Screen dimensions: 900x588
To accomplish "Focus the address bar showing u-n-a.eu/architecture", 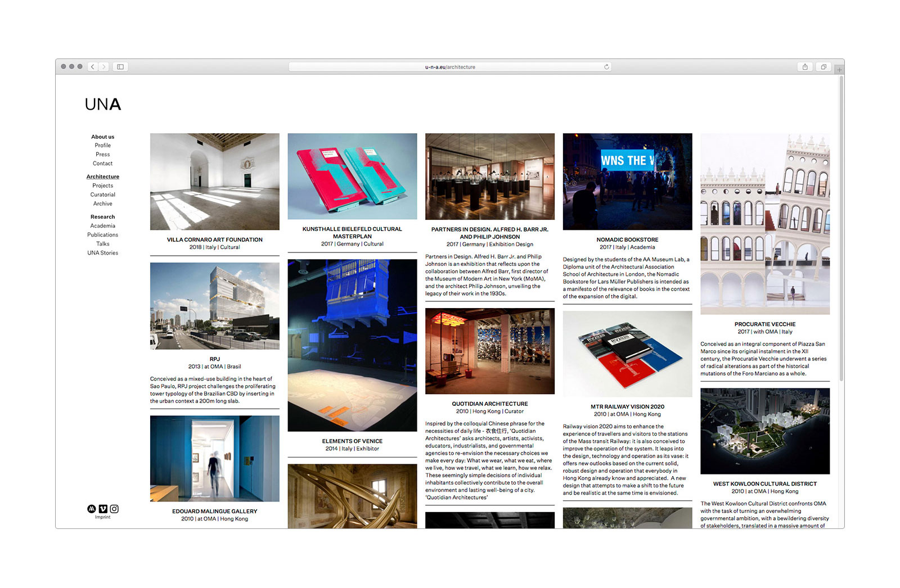I will (450, 67).
